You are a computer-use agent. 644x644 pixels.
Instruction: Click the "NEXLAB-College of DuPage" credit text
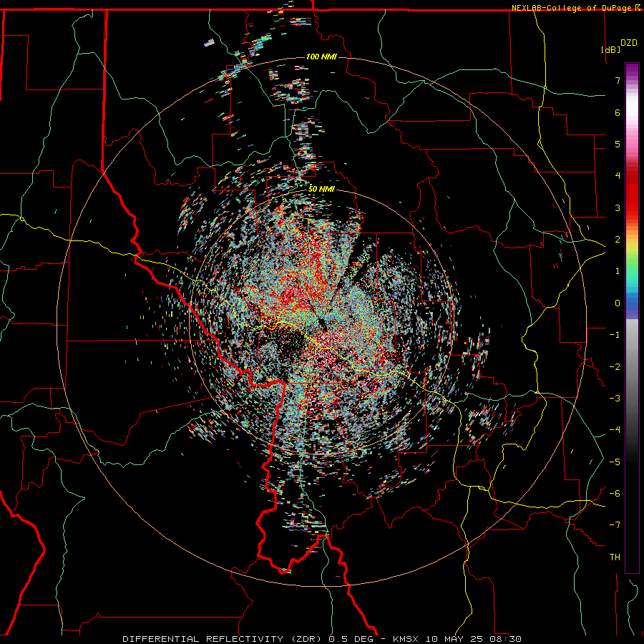click(x=571, y=8)
